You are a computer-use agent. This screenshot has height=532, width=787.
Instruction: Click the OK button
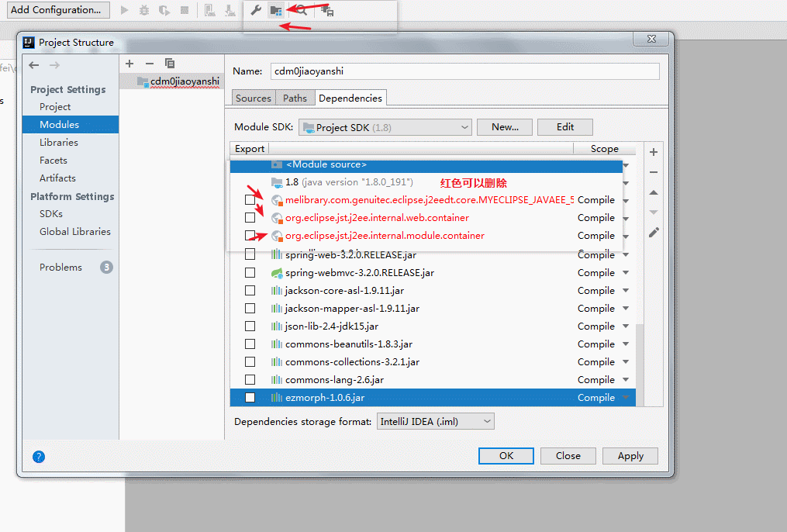tap(506, 456)
